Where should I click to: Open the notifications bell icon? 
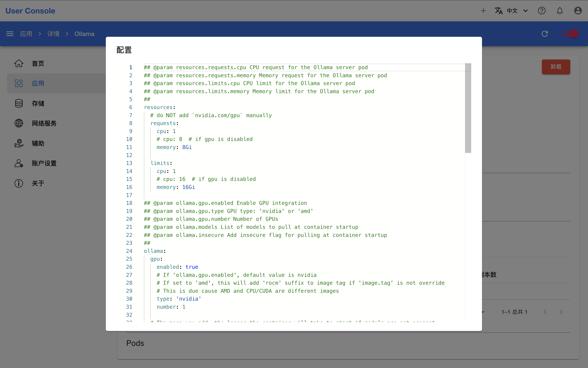(x=560, y=11)
